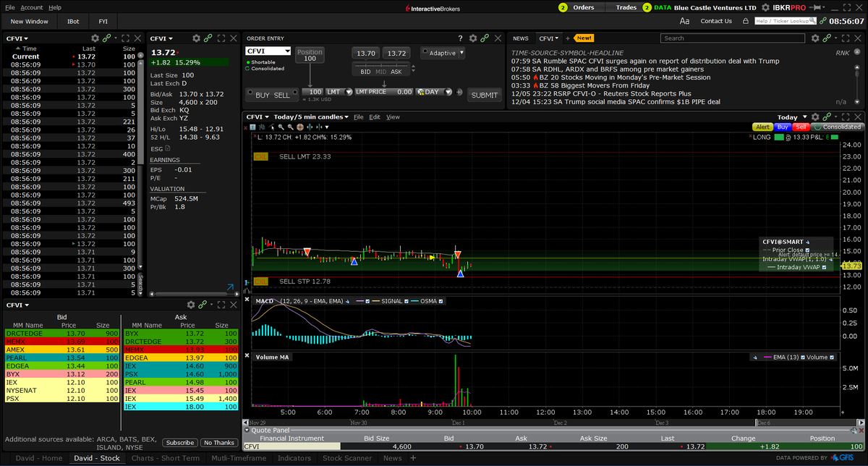Open Order Entry settings gear
Viewport: 868px width, 466px height.
pyautogui.click(x=472, y=38)
